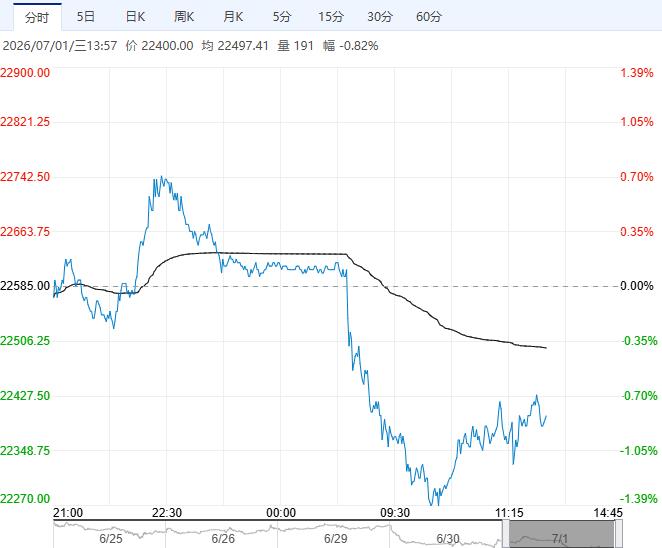Open the 月K monthly chart
The image size is (662, 548).
pos(233,17)
